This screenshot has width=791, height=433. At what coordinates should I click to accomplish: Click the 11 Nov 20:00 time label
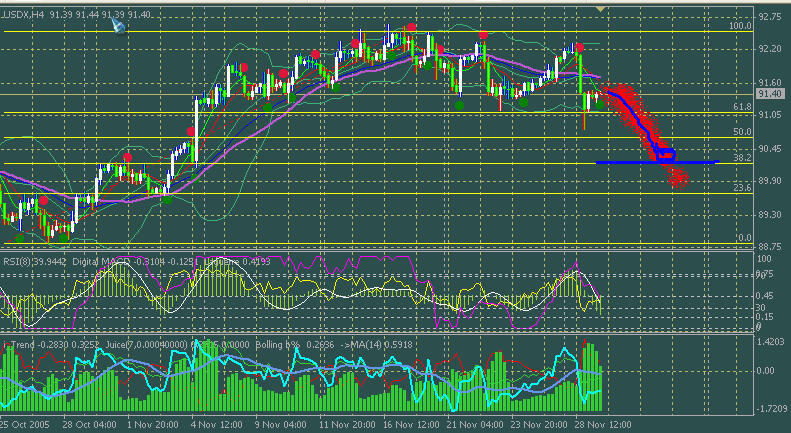[347, 424]
